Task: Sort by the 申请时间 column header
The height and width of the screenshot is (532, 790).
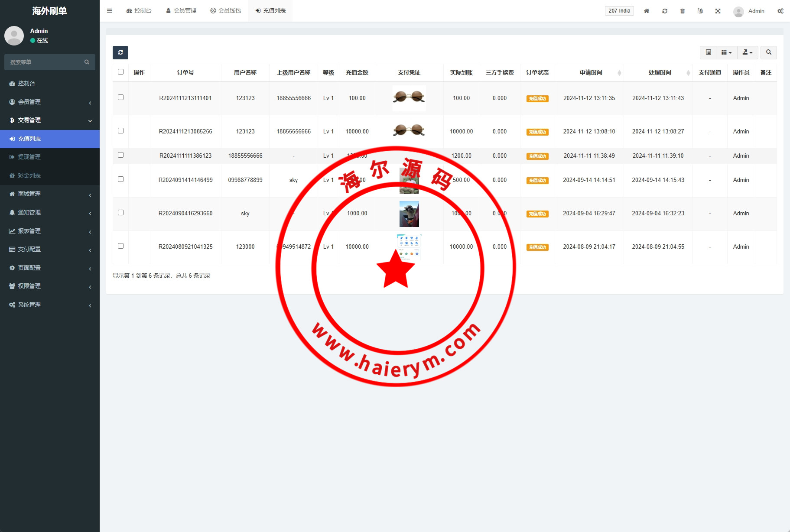Action: [x=591, y=72]
